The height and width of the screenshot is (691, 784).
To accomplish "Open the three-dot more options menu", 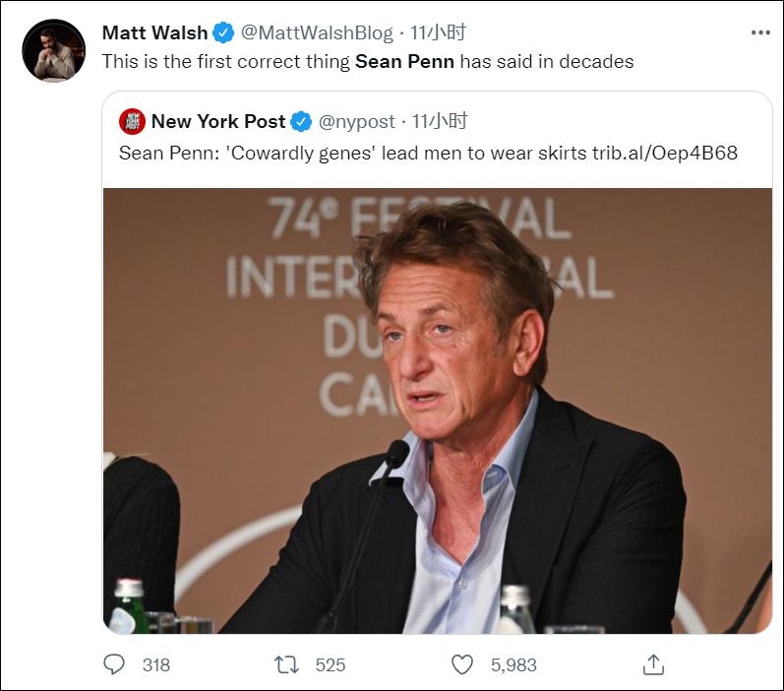I will click(759, 32).
